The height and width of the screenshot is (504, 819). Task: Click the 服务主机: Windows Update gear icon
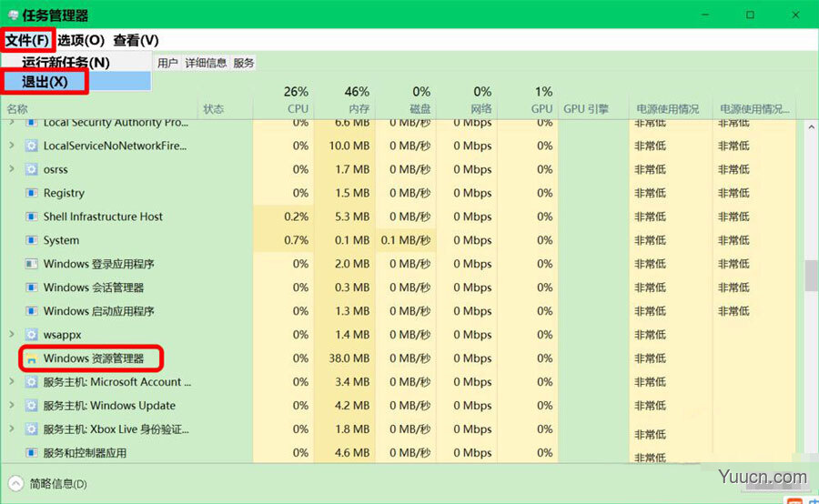coord(31,405)
